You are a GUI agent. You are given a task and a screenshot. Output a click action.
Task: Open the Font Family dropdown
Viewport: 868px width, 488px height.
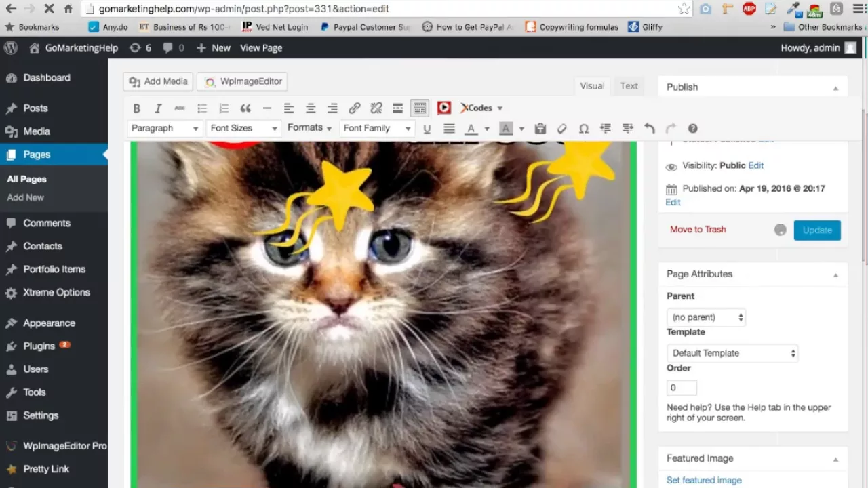(x=376, y=128)
